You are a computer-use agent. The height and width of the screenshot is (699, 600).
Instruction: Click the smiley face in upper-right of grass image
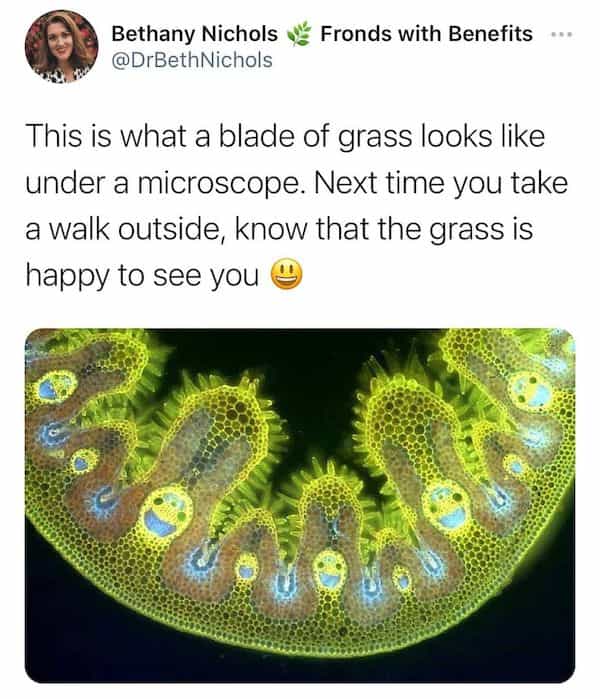[x=530, y=388]
